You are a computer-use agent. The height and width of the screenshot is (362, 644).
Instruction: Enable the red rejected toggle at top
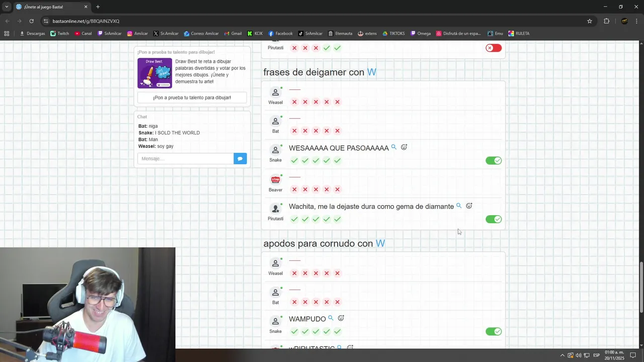(494, 48)
